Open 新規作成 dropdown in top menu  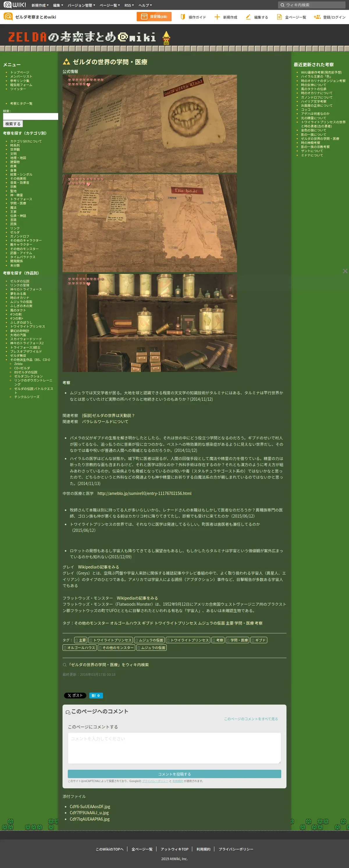tap(40, 5)
